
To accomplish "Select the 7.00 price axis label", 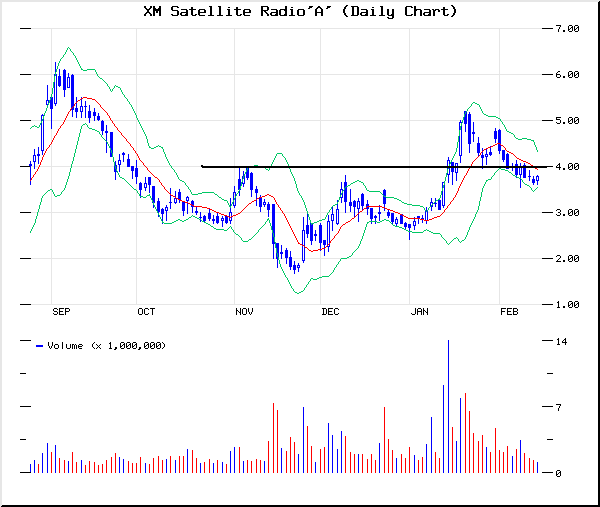I will click(x=567, y=29).
